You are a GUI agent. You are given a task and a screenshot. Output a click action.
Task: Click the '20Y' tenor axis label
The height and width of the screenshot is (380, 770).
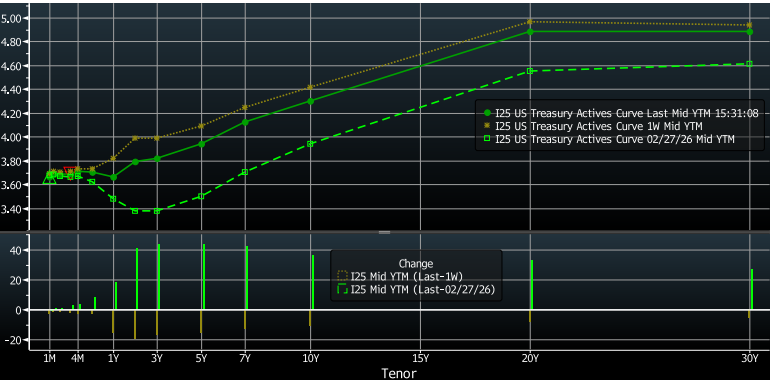(x=530, y=358)
